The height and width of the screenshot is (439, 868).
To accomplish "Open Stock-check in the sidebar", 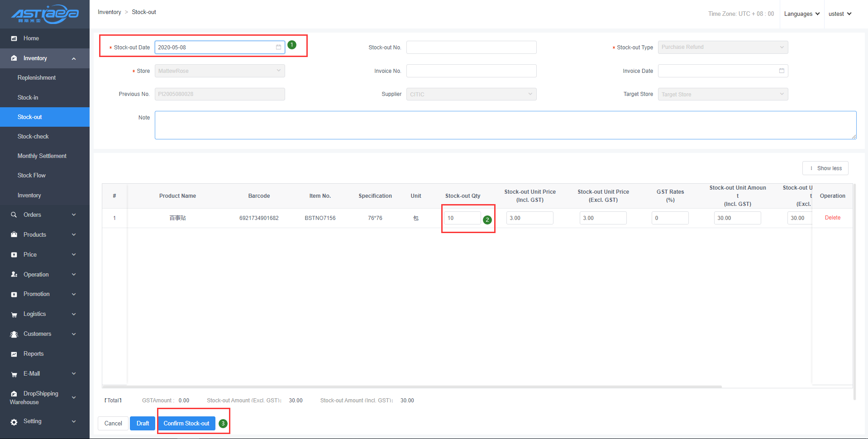I will [33, 136].
